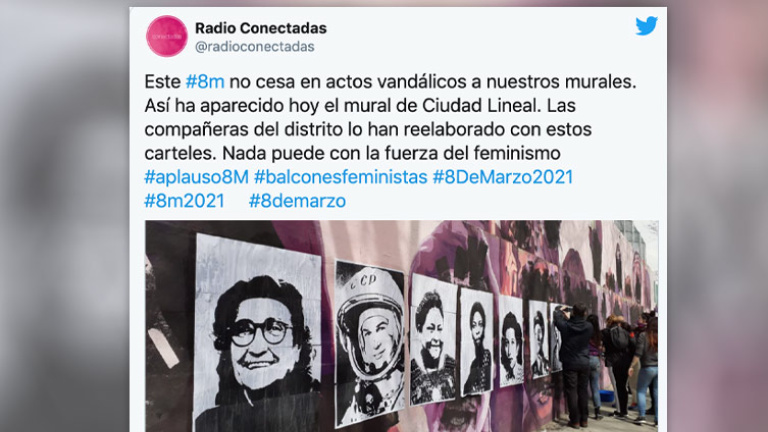
Task: Visit the #8demarzo hashtag
Action: (x=297, y=201)
